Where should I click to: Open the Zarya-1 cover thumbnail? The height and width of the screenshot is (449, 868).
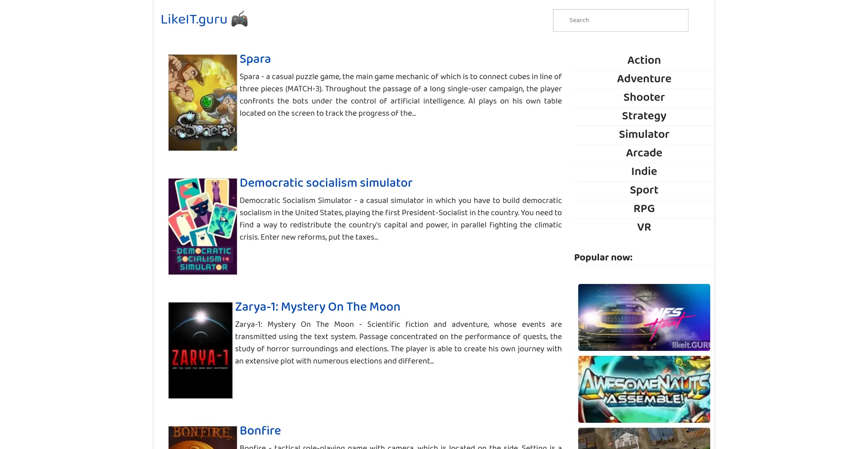coord(200,350)
